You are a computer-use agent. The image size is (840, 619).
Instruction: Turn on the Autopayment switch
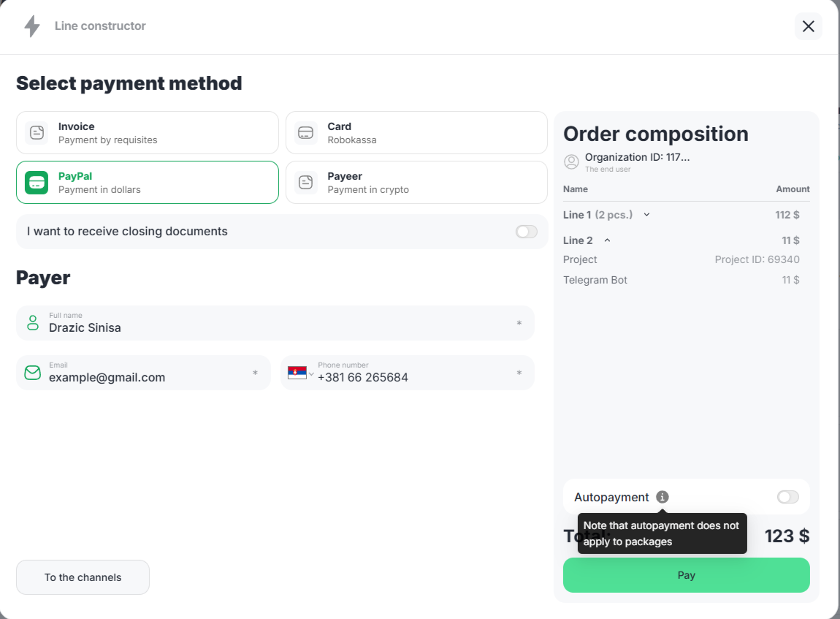[787, 497]
